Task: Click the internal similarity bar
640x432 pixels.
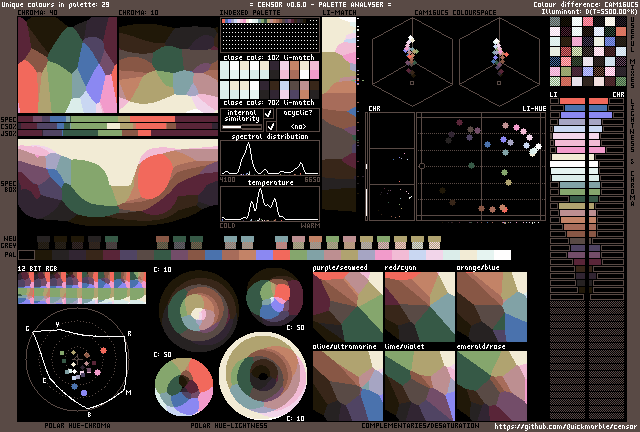Action: coord(240,127)
